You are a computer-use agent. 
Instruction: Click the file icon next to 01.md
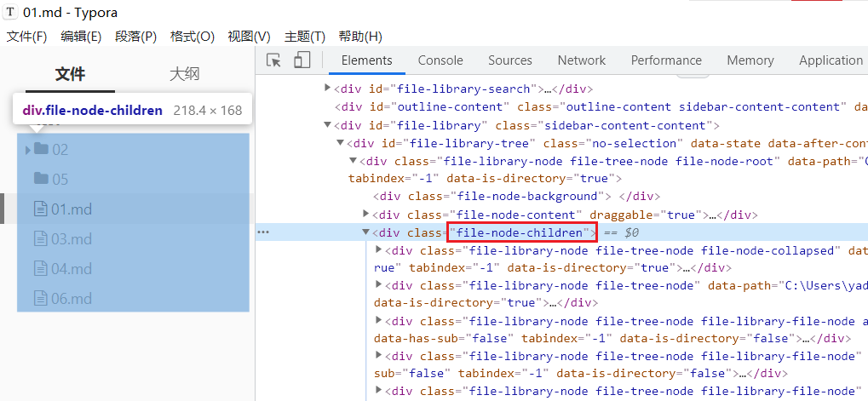pos(41,209)
